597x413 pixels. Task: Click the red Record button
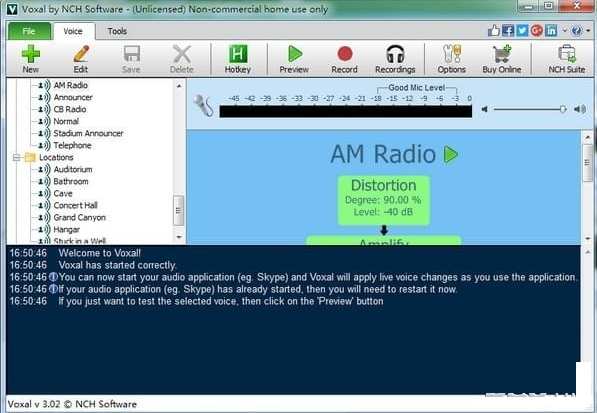[x=345, y=59]
